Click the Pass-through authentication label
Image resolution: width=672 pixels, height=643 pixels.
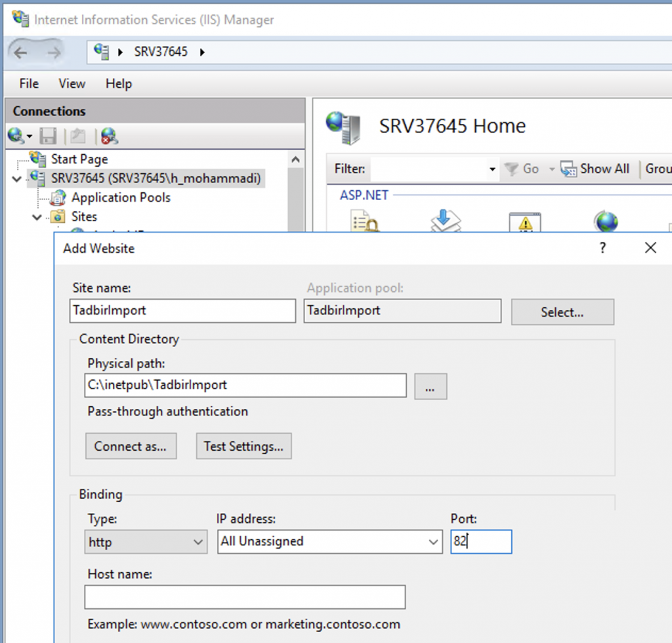[167, 411]
